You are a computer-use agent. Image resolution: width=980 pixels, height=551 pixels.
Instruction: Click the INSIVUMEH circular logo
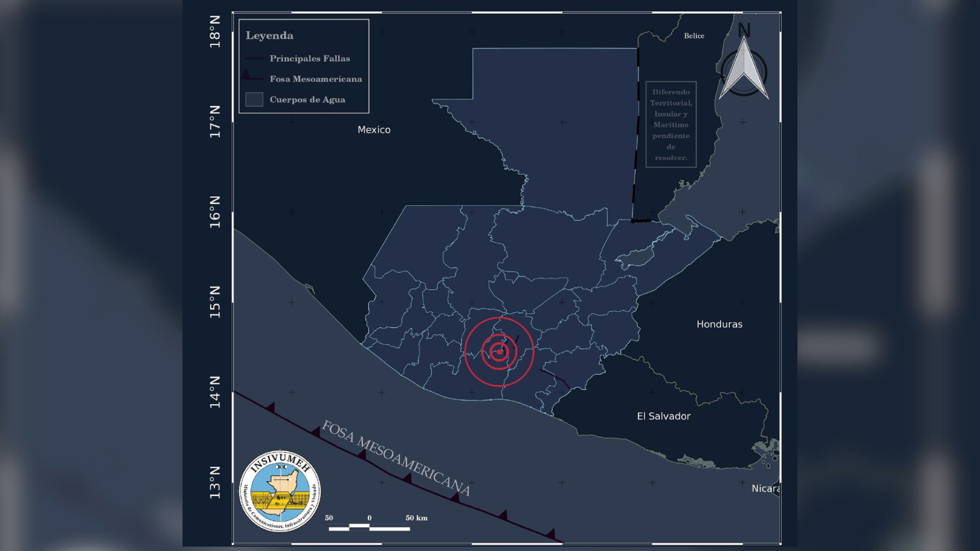coord(280,491)
